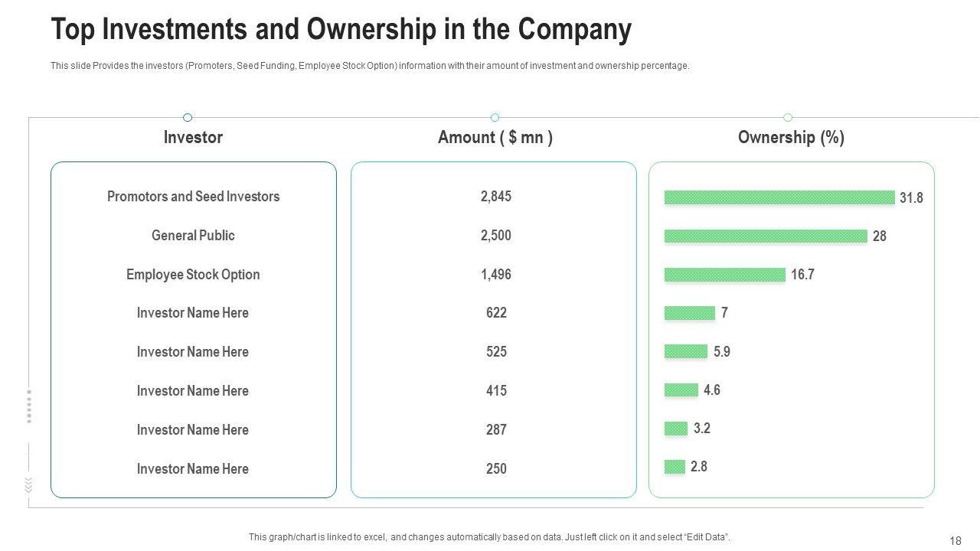This screenshot has height=551, width=980.
Task: Click the slide number 18
Action: [955, 541]
